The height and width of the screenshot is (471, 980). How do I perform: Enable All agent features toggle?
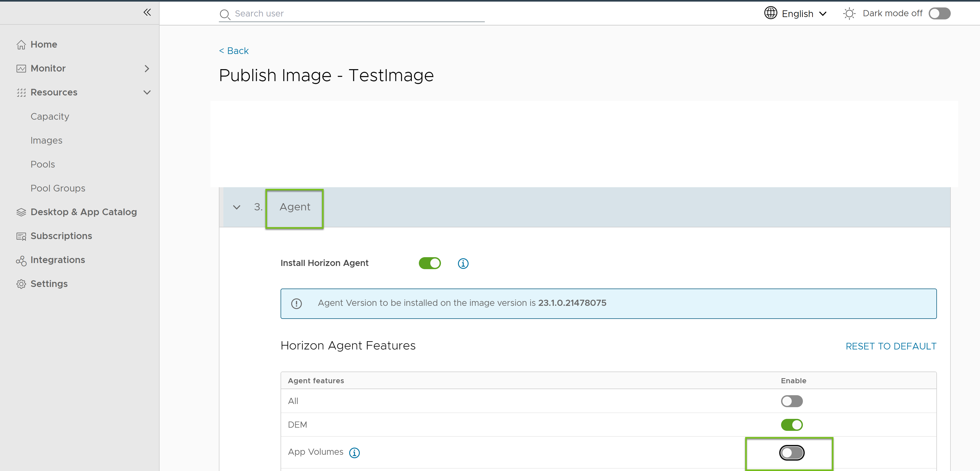[792, 401]
